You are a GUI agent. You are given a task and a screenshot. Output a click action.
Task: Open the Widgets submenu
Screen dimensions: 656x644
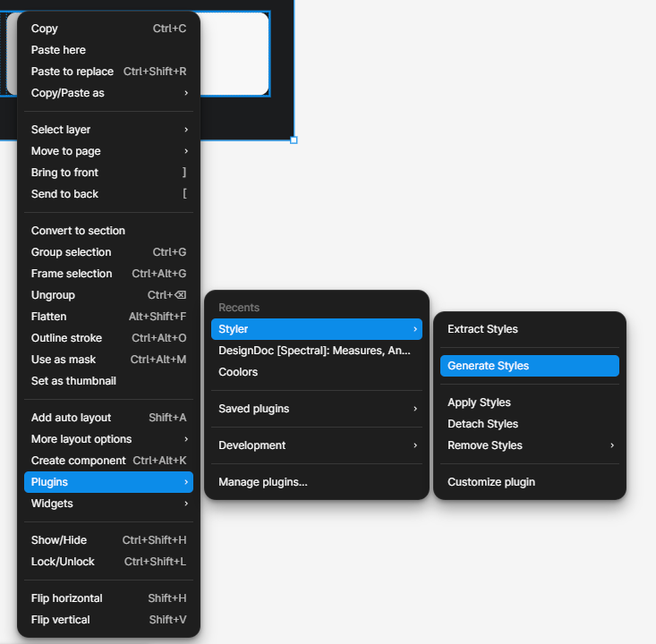click(108, 504)
